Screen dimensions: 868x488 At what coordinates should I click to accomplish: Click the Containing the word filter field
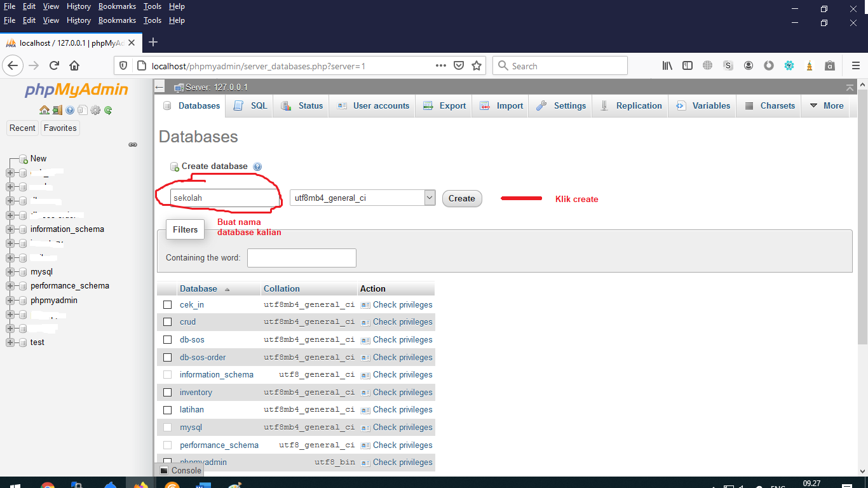click(x=301, y=257)
